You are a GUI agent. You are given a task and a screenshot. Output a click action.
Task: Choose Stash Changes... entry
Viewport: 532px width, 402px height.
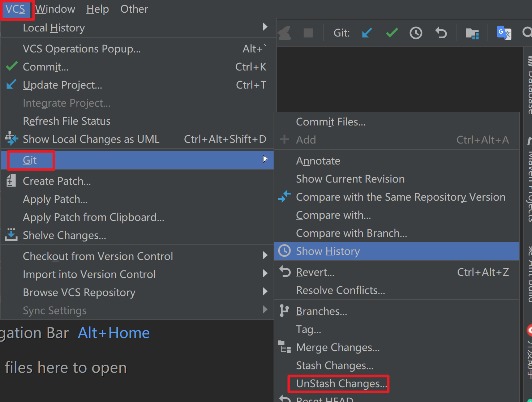click(x=397, y=365)
